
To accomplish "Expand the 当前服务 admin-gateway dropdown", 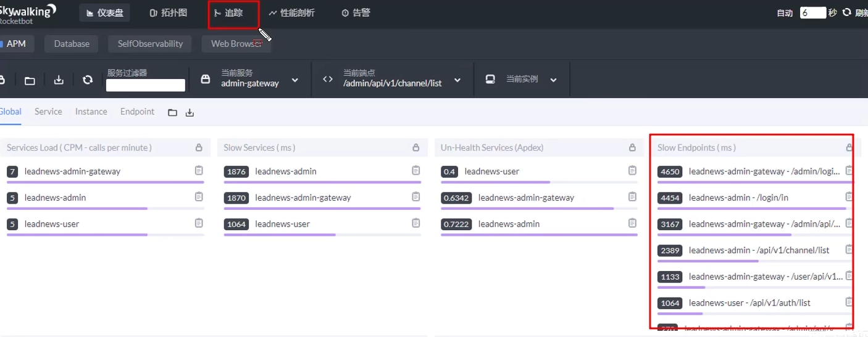I will [295, 80].
